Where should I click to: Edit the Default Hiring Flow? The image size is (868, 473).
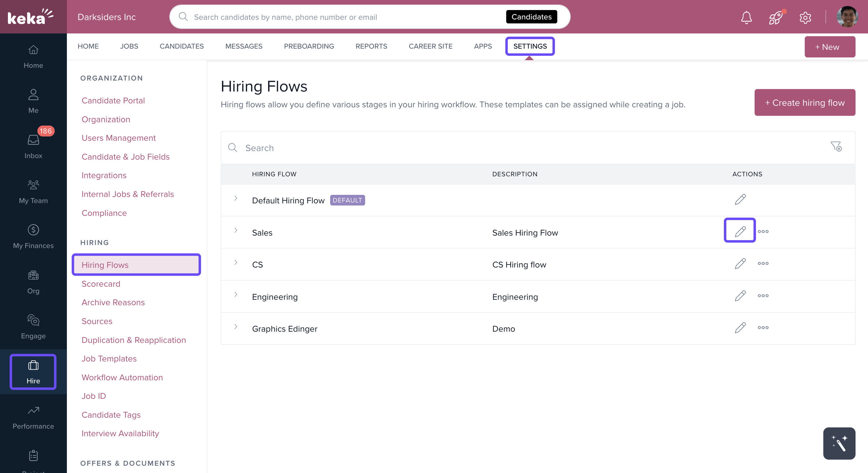coord(740,199)
